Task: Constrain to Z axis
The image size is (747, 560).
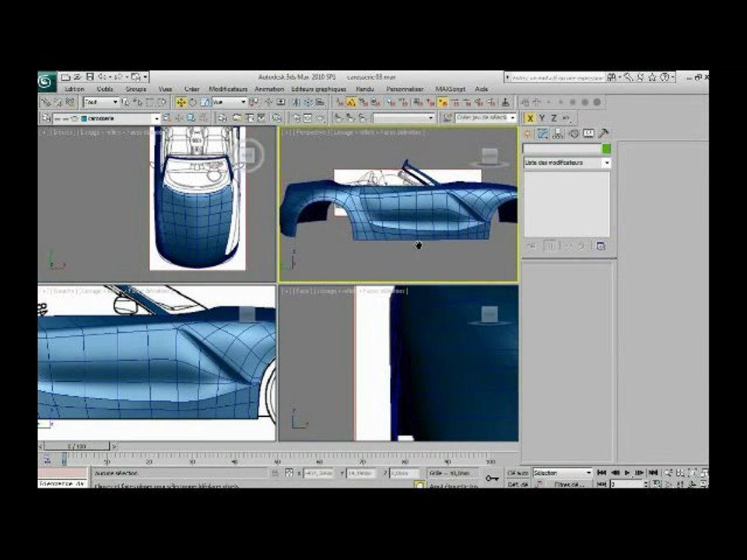Action: tap(554, 118)
